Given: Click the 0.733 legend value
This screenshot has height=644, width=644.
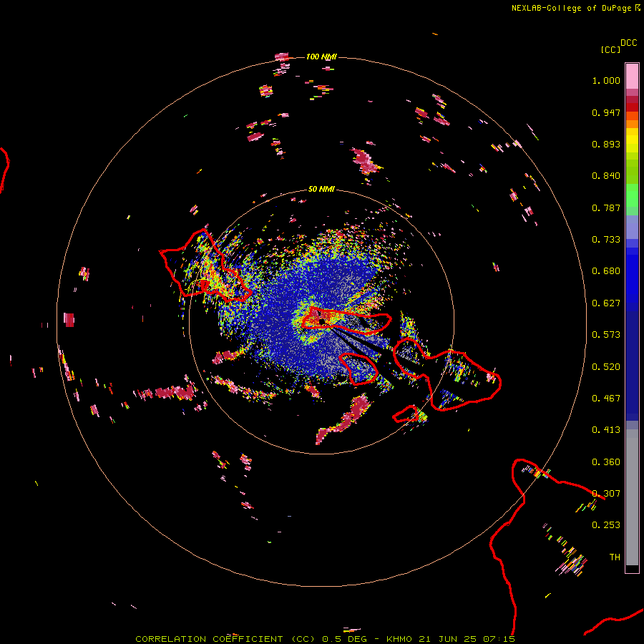Looking at the screenshot, I should click(x=606, y=240).
